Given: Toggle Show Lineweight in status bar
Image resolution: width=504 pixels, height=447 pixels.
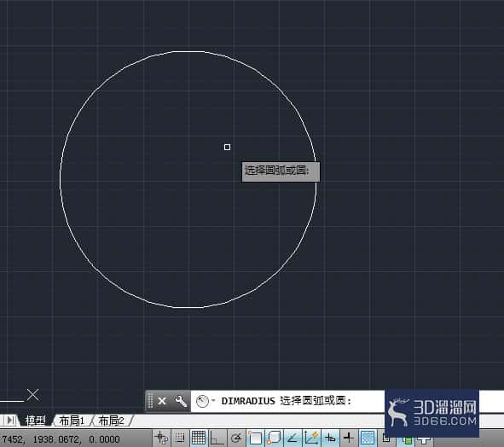Looking at the screenshot, I should click(x=349, y=438).
